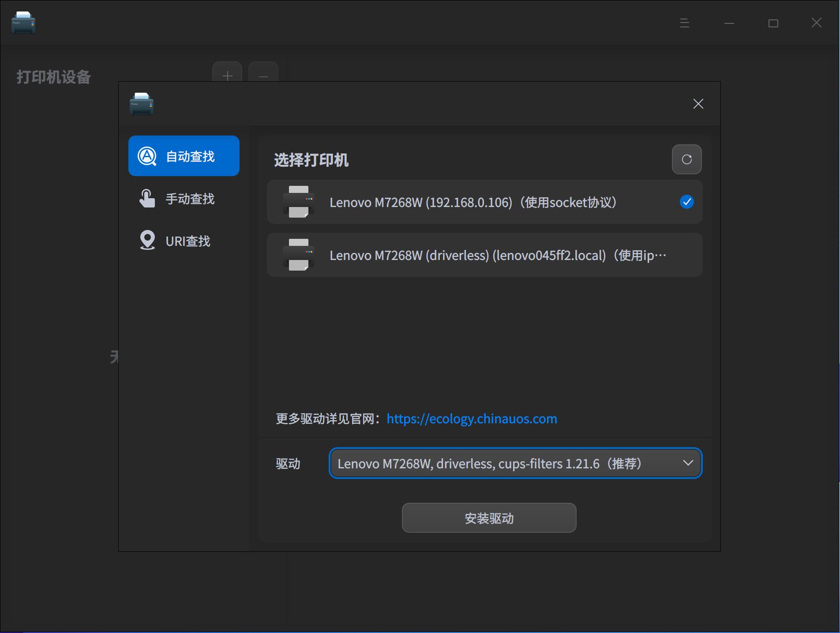Open the title bar hamburger menu

tap(683, 23)
